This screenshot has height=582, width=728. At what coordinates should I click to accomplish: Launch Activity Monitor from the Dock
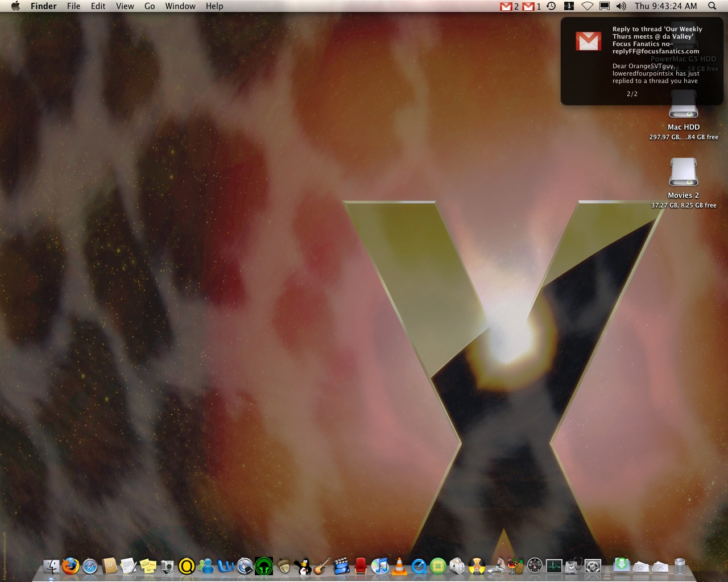coord(554,566)
